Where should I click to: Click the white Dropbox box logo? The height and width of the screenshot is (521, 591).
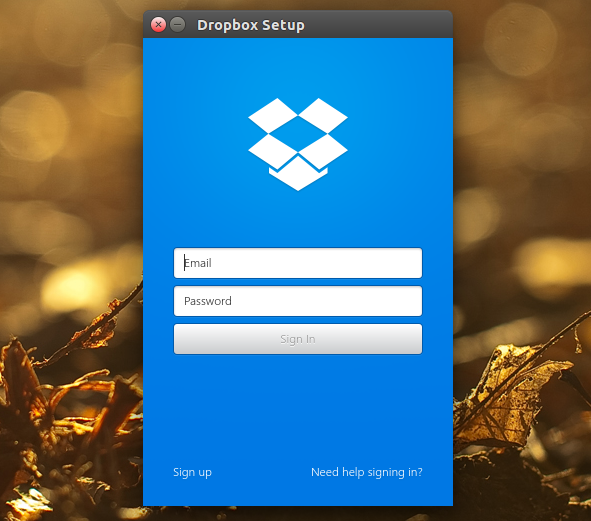click(298, 144)
